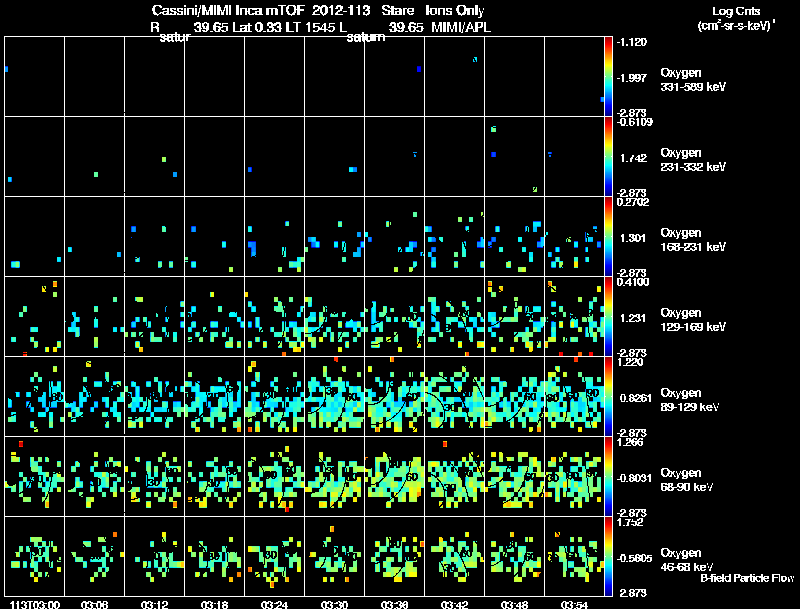Click the Oxygen 68-90 keV color bar

pos(608,477)
